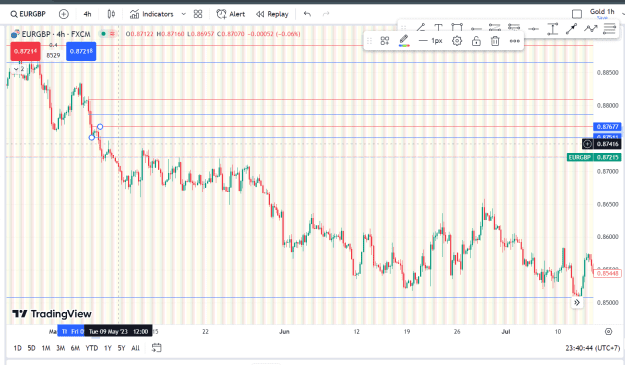
Task: Select the 3M date range
Action: [61, 348]
